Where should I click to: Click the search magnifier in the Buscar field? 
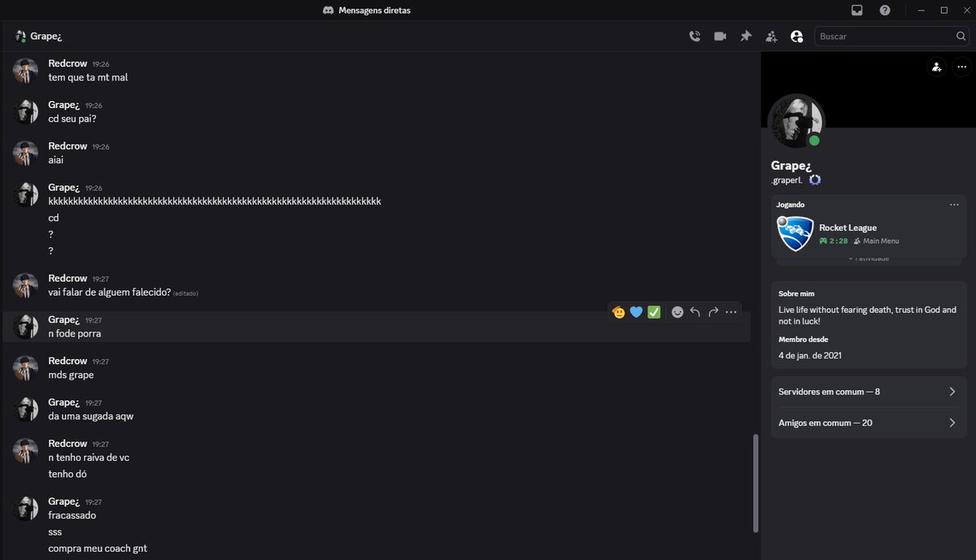point(961,36)
